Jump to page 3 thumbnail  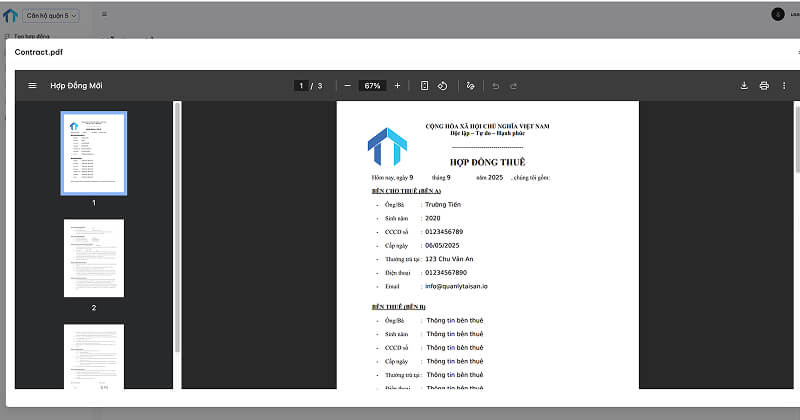coord(94,355)
